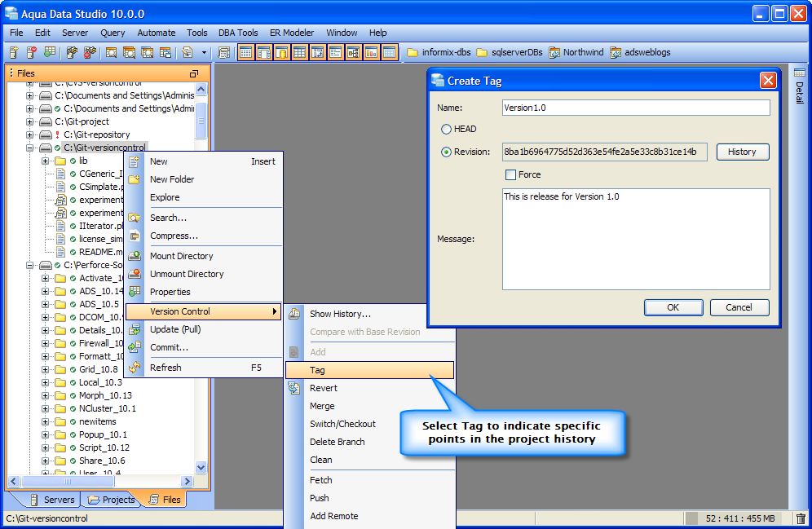
Task: Click Cancel in Create Tag dialog
Action: point(739,307)
